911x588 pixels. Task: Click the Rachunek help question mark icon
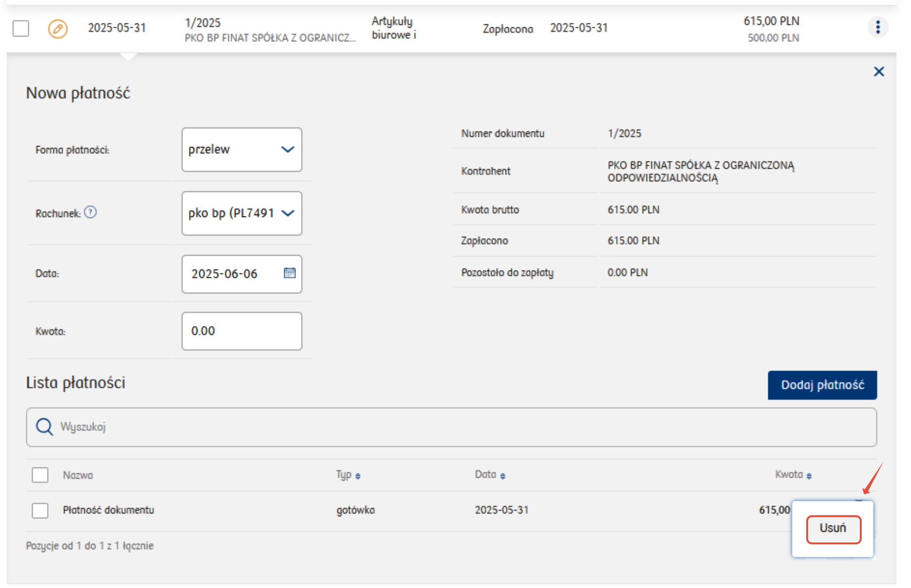(x=91, y=212)
